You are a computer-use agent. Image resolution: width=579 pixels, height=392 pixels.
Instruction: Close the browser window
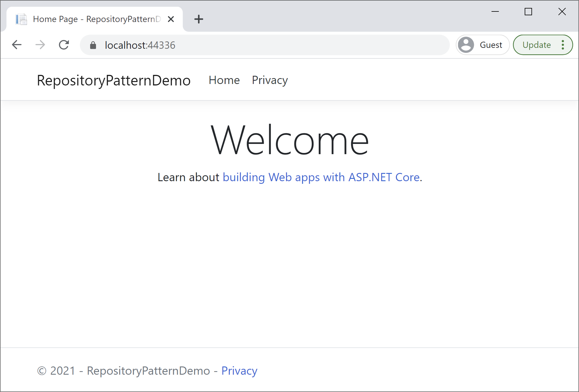[x=562, y=12]
